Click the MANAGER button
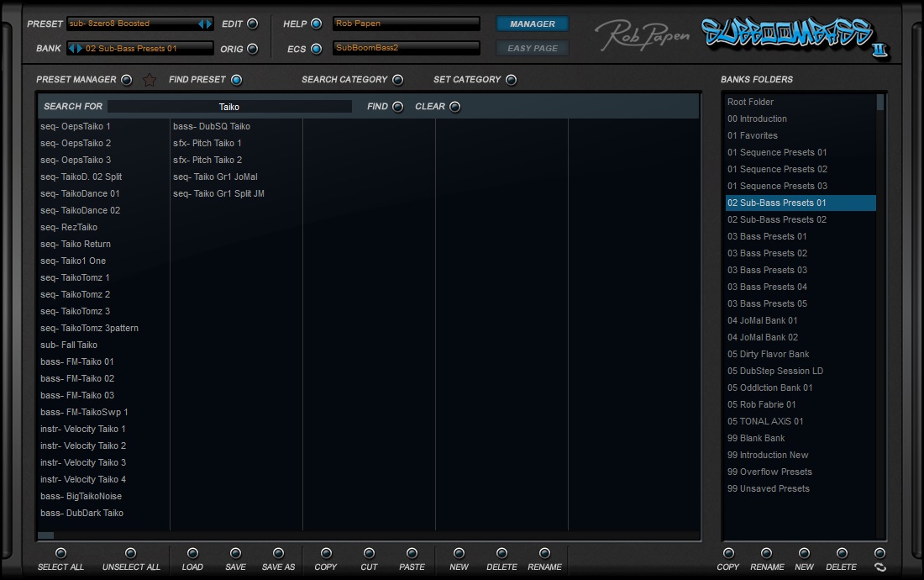Screen dimensions: 924x580 (532, 24)
